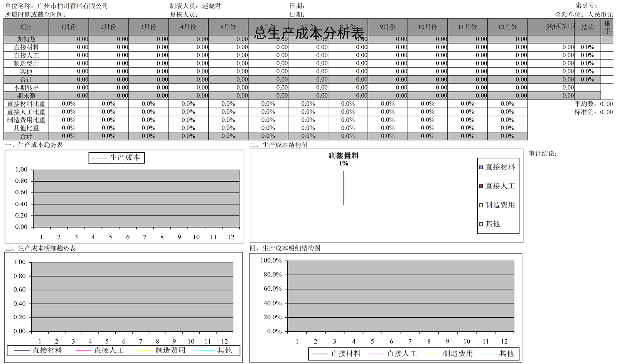617x364 pixels.
Task: Select the blue 直接材料 legend marker in pie legend
Action: 480,167
